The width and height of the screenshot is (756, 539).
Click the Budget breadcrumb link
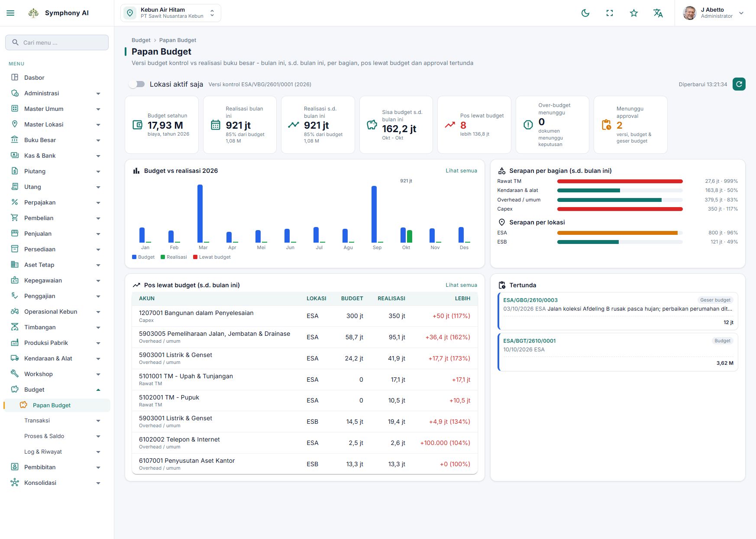(141, 40)
